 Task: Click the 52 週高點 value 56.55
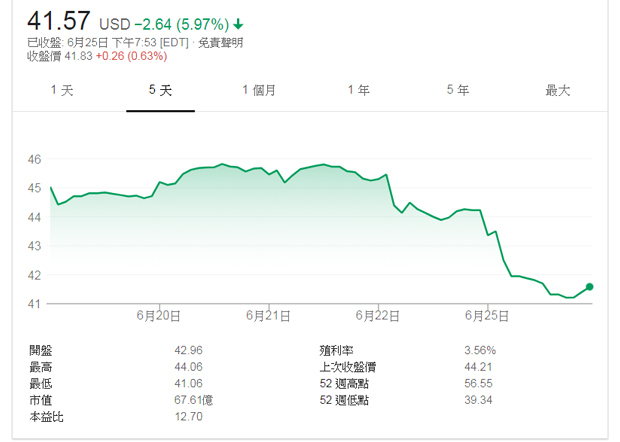coord(478,383)
